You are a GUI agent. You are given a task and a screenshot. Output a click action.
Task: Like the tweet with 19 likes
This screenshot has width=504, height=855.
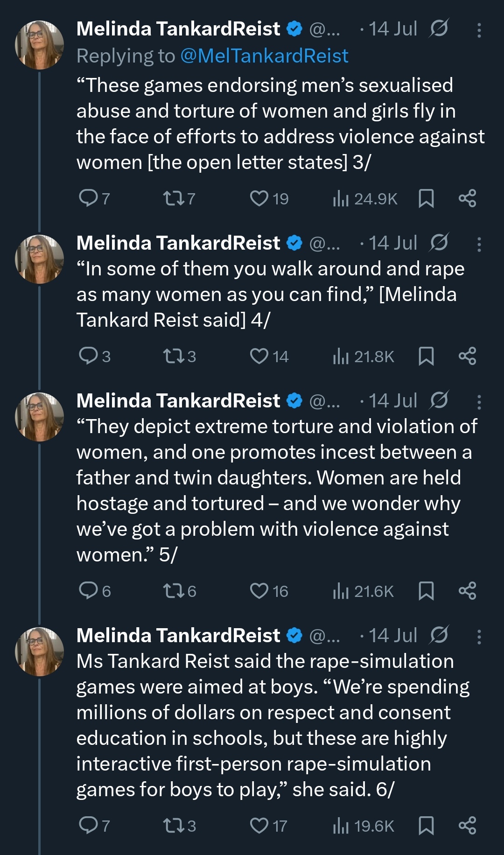point(259,198)
